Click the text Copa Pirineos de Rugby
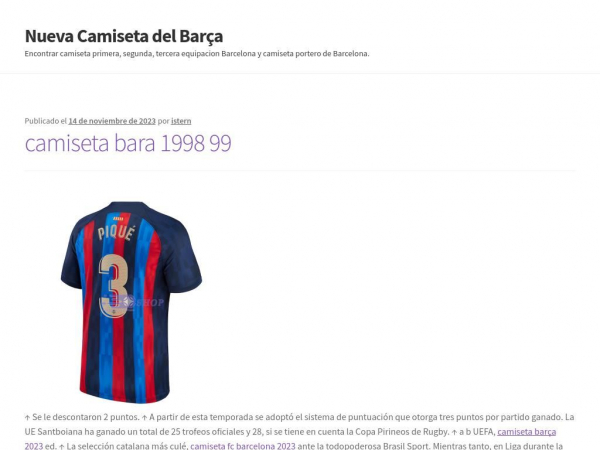This screenshot has height=450, width=600. 401,432
